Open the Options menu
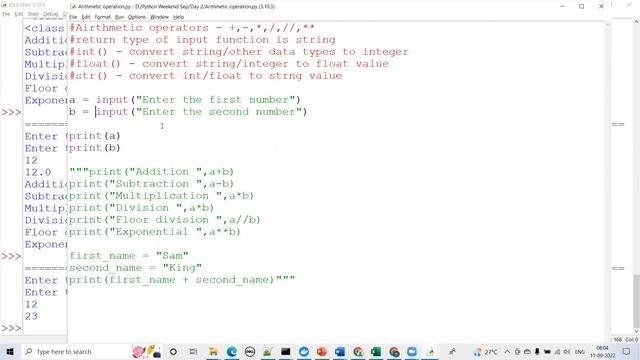Screen dimensions: 640x360 tap(137, 17)
